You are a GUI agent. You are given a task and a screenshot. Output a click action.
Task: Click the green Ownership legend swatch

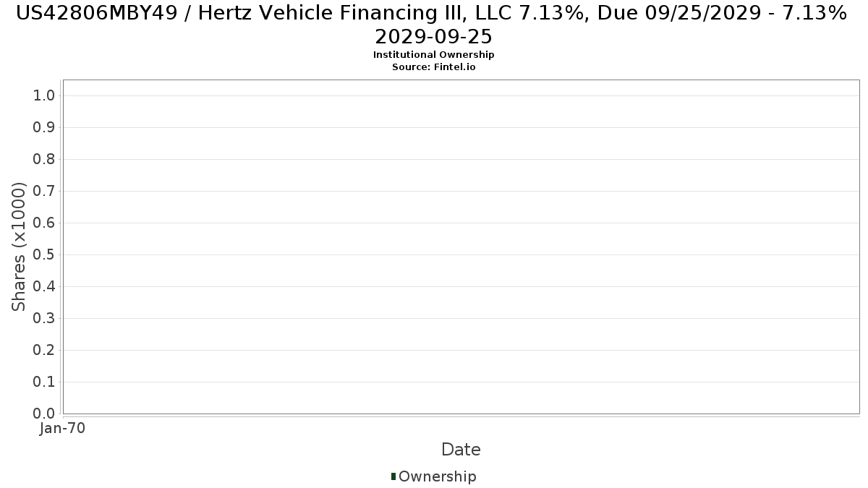(393, 476)
